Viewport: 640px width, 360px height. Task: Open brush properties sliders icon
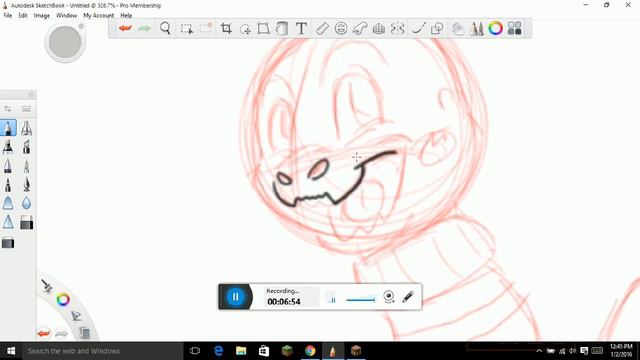pos(8,109)
